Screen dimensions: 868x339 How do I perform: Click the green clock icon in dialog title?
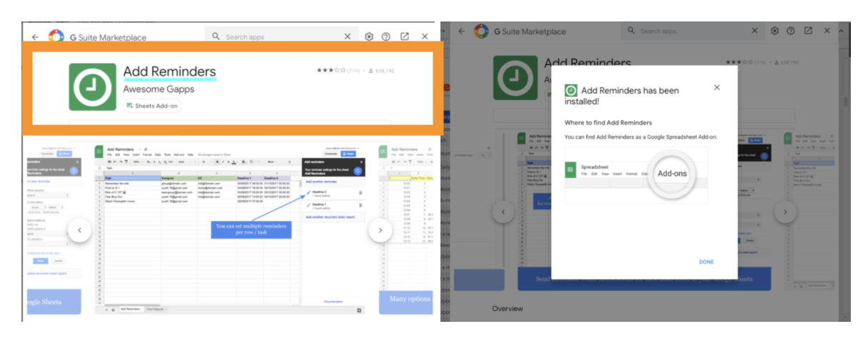[x=571, y=91]
